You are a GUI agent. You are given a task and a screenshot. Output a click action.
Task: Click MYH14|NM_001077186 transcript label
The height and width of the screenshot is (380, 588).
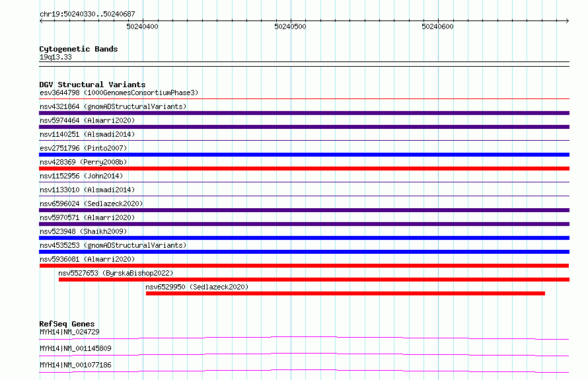pyautogui.click(x=75, y=365)
